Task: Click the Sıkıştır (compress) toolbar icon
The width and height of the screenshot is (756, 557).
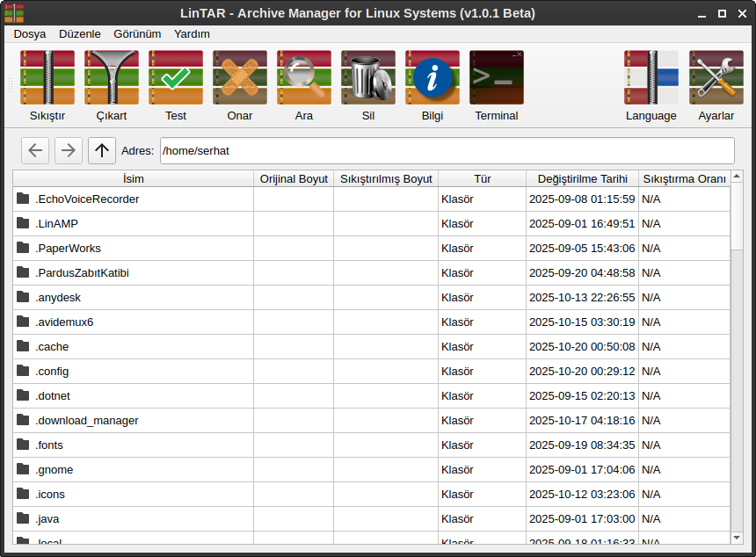Action: click(47, 78)
